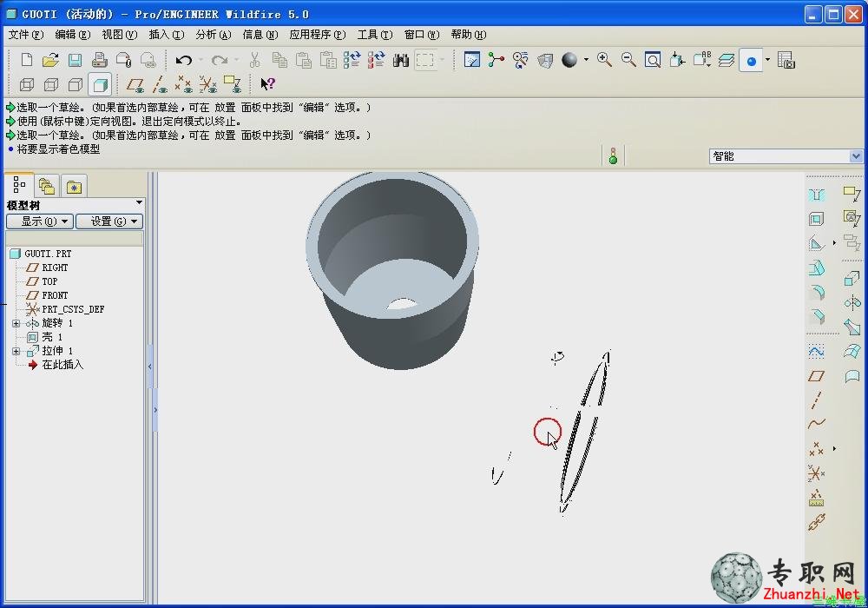Refit model to screen icon

click(x=653, y=60)
